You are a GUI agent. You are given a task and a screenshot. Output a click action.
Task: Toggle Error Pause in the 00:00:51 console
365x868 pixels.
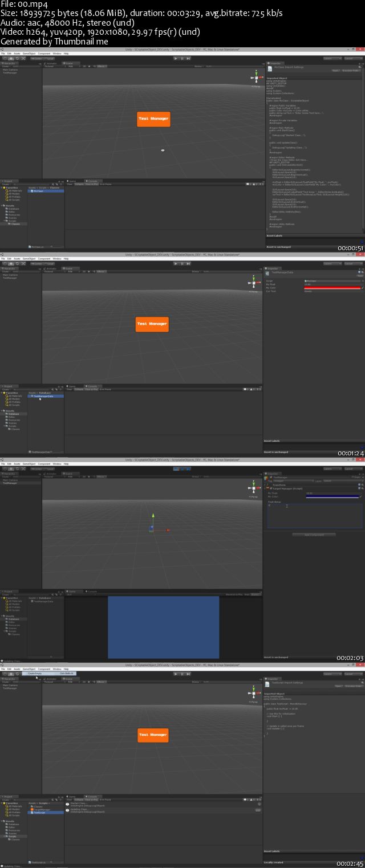106,184
